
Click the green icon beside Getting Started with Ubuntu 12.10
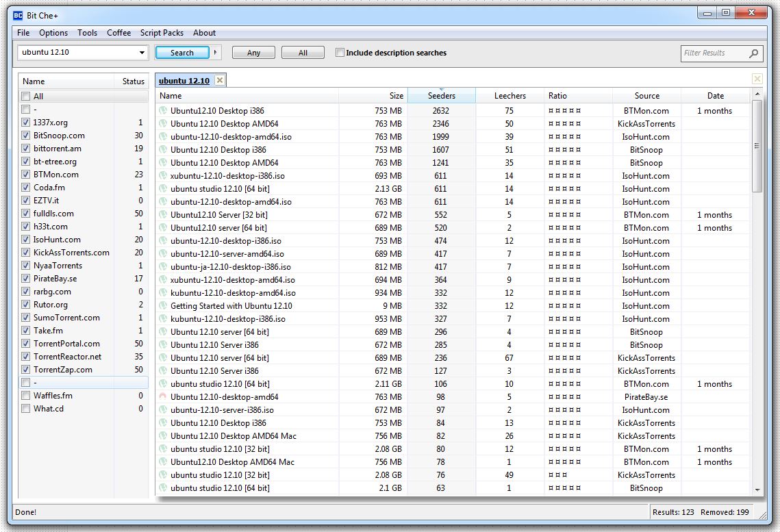[163, 306]
